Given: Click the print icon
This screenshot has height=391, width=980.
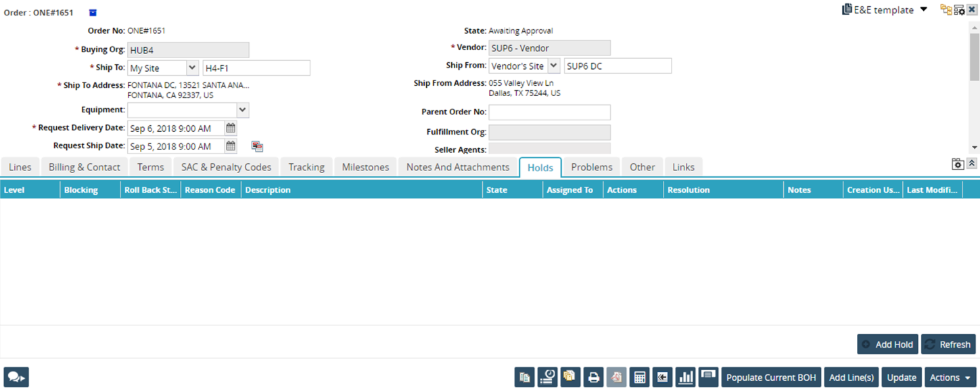Looking at the screenshot, I should (x=593, y=377).
